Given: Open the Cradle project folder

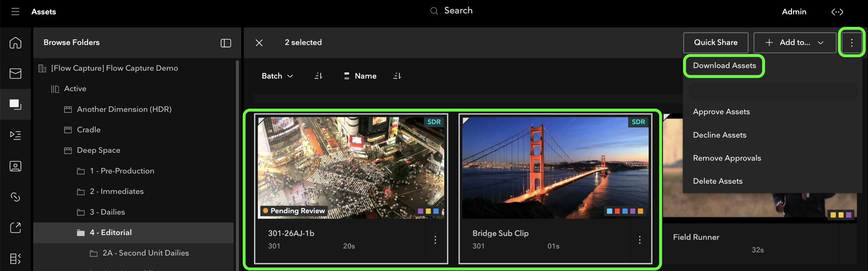Looking at the screenshot, I should (x=89, y=130).
